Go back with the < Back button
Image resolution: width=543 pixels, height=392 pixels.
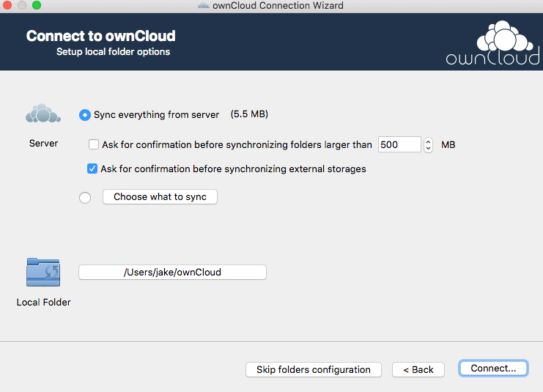pyautogui.click(x=418, y=369)
